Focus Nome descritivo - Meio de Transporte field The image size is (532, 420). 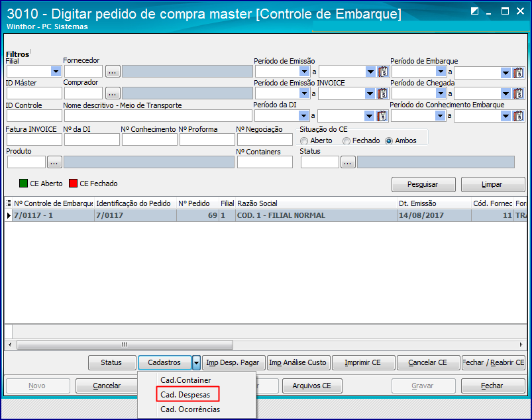pyautogui.click(x=158, y=116)
